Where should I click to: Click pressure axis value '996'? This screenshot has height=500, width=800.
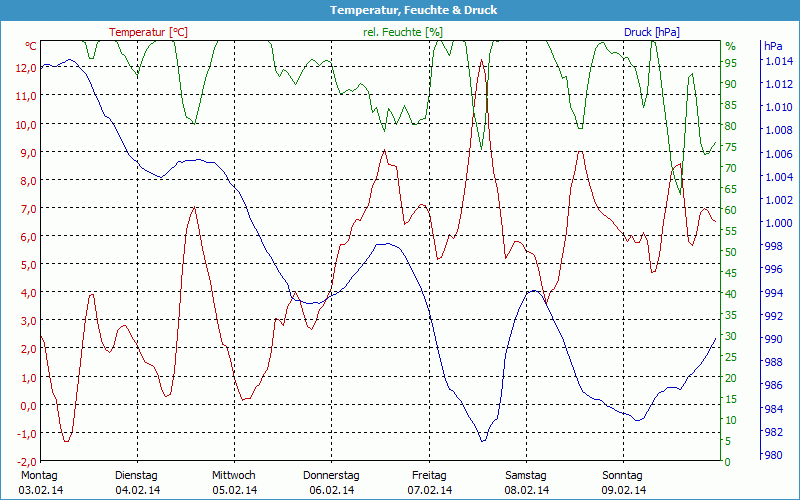774,269
